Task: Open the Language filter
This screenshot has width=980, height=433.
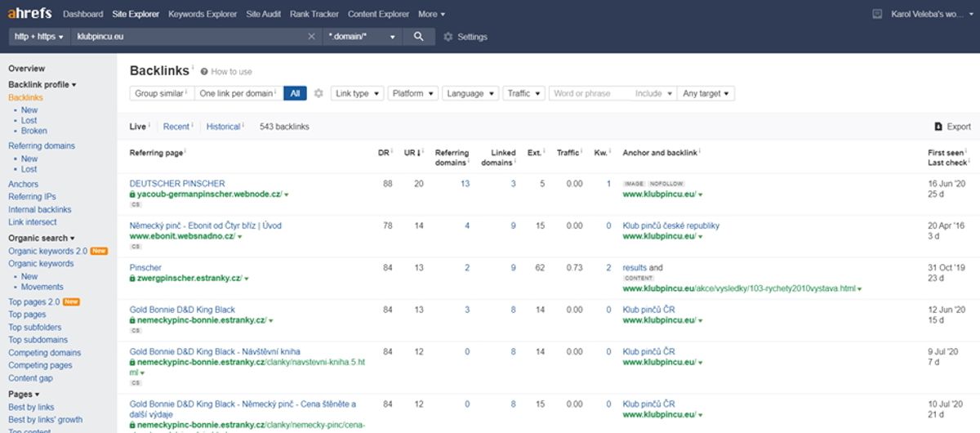Action: [x=470, y=94]
